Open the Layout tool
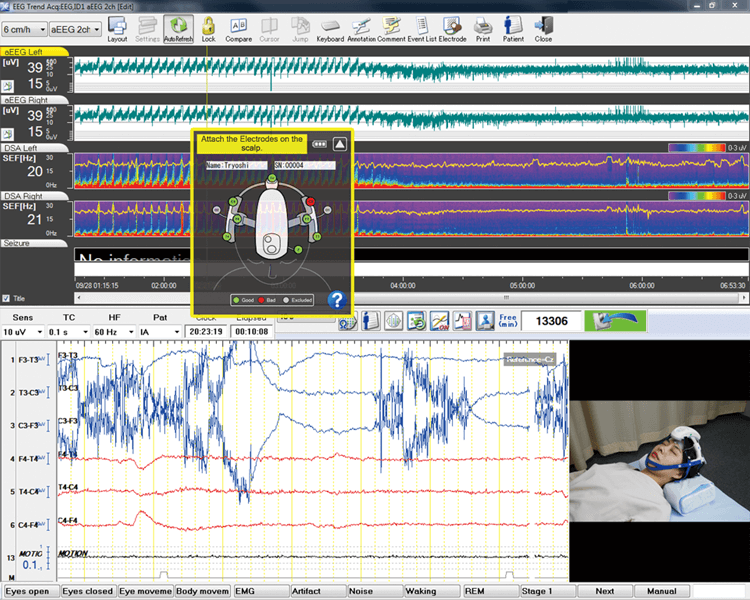The width and height of the screenshot is (750, 600). tap(117, 29)
